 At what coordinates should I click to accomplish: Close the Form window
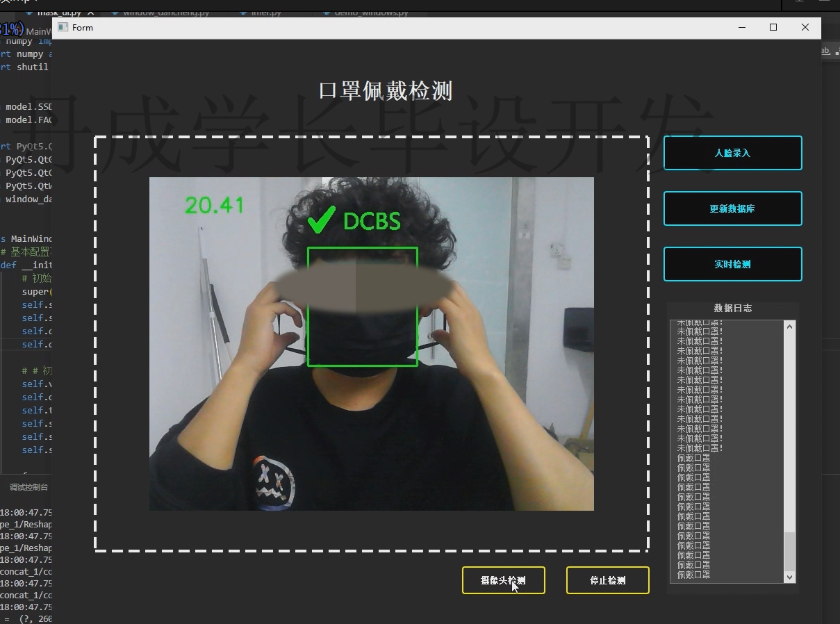coord(805,28)
